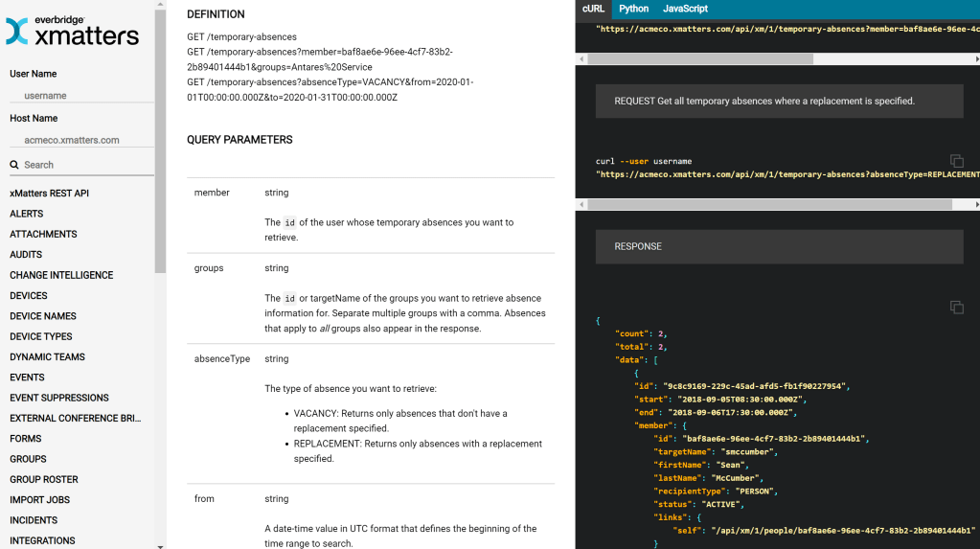Click the search magnifier icon
This screenshot has width=980, height=549.
14,165
